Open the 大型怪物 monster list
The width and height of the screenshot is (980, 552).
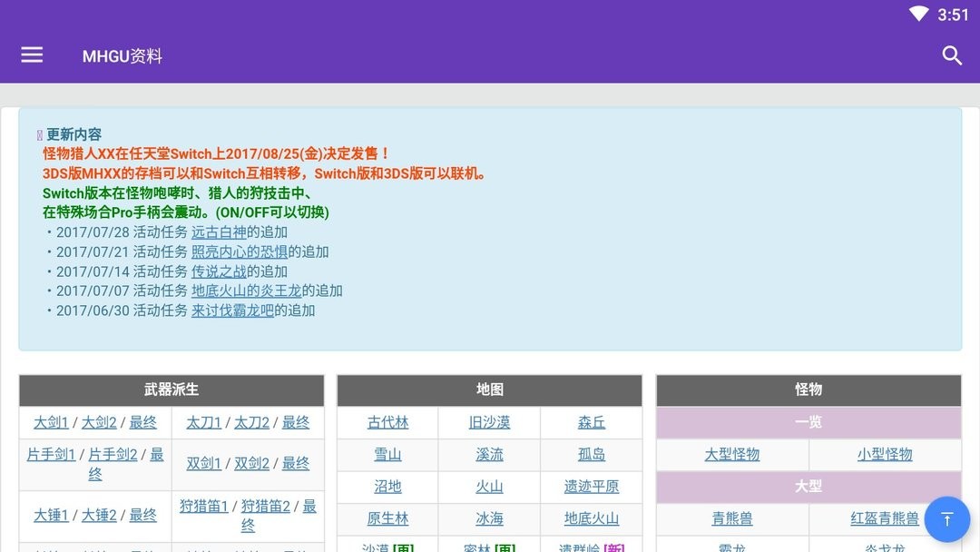click(x=731, y=454)
